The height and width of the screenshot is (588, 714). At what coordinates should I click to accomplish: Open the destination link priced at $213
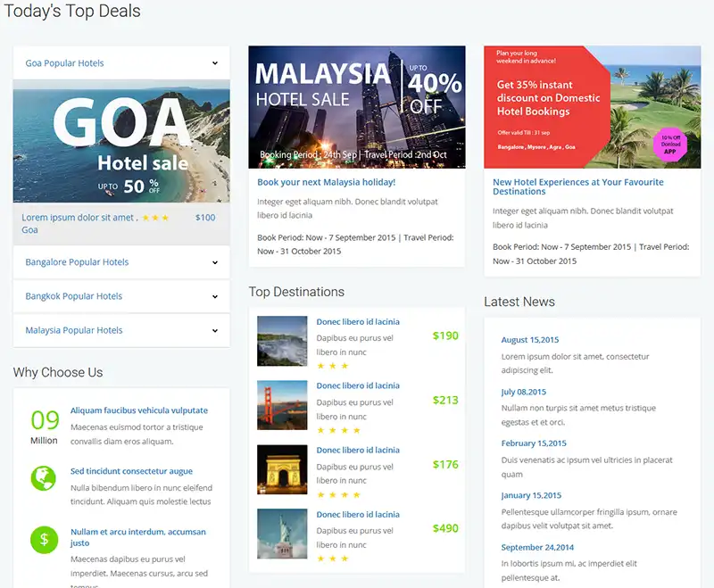point(358,385)
